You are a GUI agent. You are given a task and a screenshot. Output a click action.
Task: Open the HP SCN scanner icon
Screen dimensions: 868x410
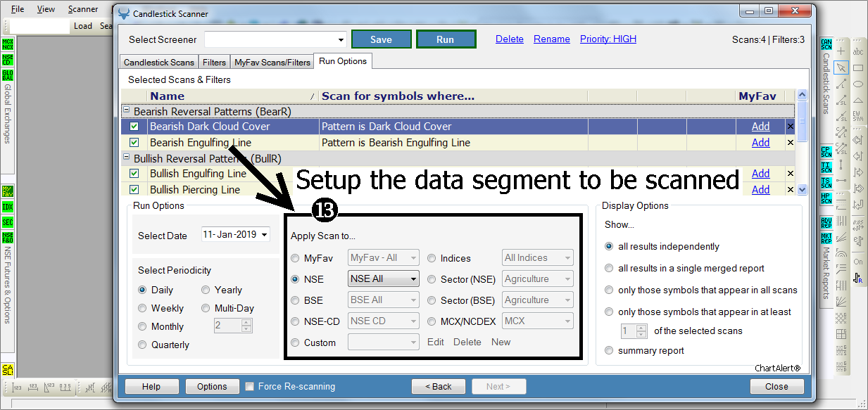[826, 198]
